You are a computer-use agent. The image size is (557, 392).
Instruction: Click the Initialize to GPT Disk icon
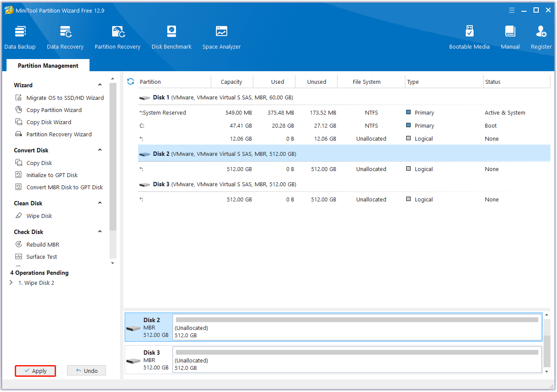19,175
